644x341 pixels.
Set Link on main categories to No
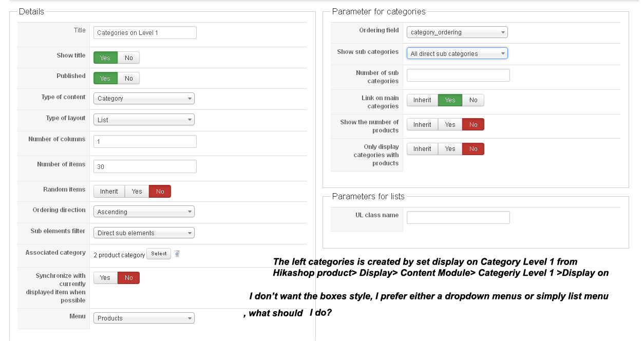click(x=473, y=100)
